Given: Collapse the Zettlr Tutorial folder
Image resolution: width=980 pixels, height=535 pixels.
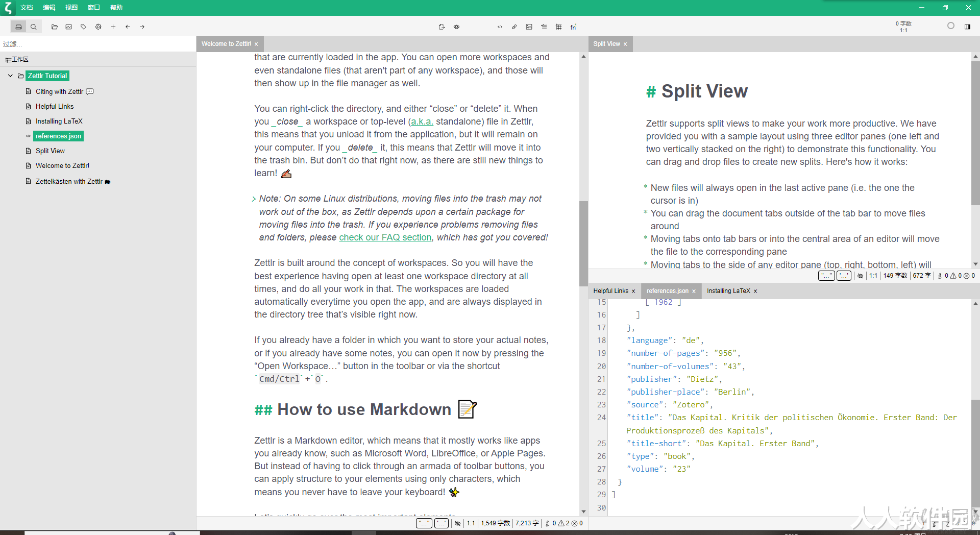Looking at the screenshot, I should (10, 76).
